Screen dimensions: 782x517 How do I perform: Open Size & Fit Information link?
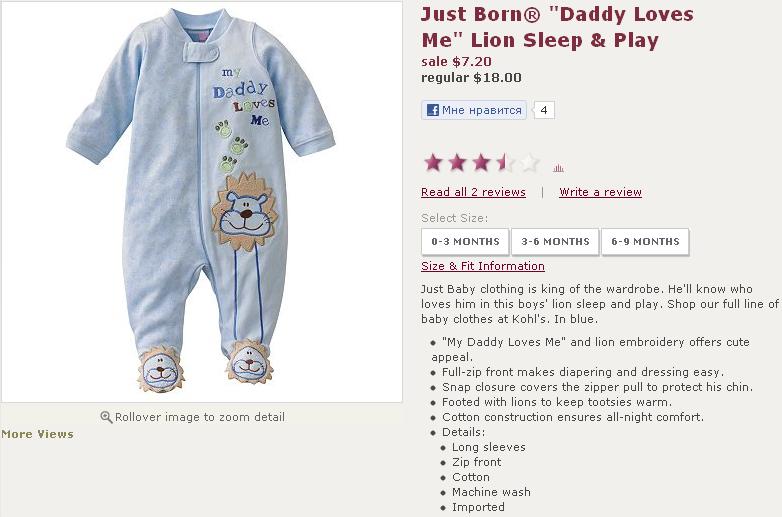click(483, 266)
